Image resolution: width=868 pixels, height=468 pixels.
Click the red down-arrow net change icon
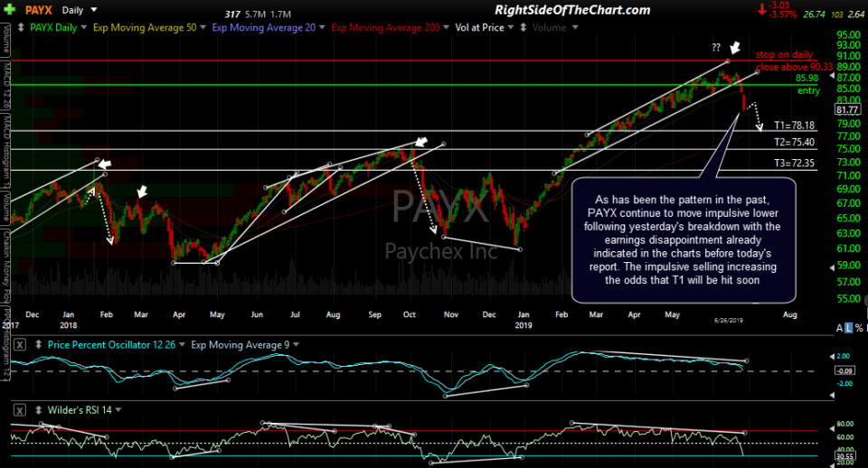[761, 9]
